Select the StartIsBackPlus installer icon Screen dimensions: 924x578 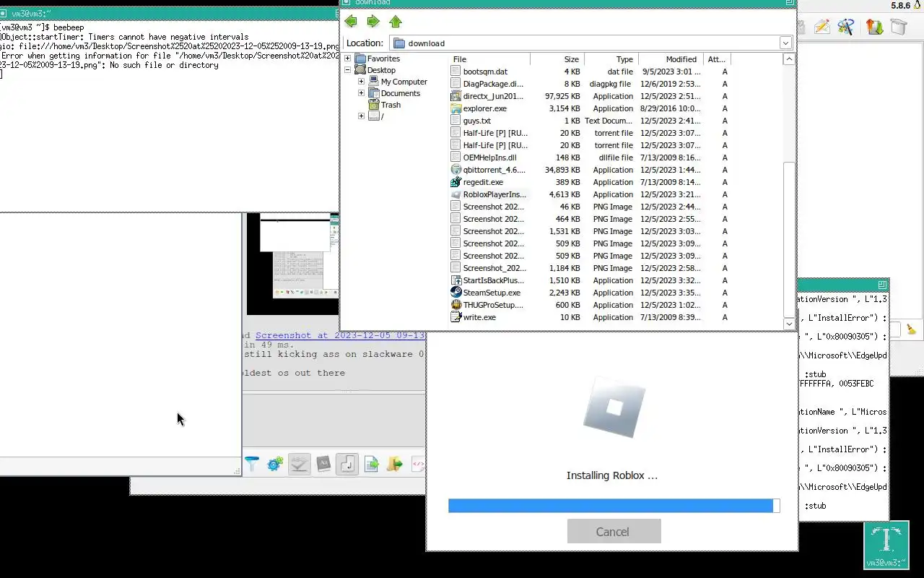(x=456, y=280)
